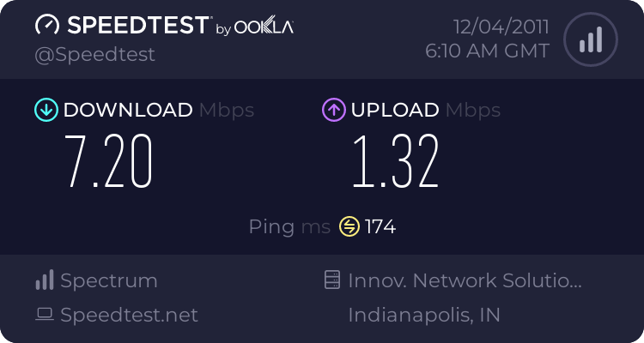Select the 7.20 download speed value
644x343 pixels.
coord(109,160)
